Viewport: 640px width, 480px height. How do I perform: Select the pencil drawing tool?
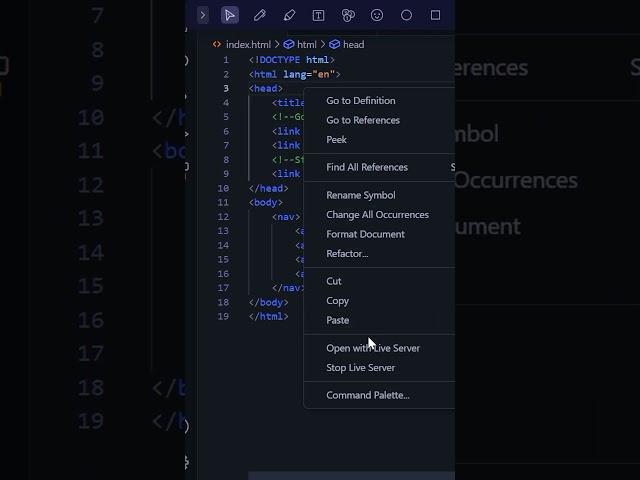click(x=260, y=16)
